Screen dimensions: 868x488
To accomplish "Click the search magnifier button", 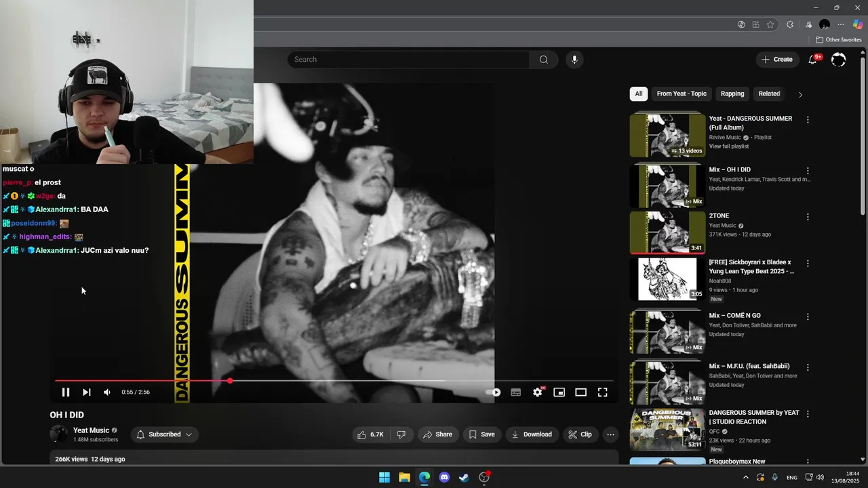I will [x=544, y=60].
